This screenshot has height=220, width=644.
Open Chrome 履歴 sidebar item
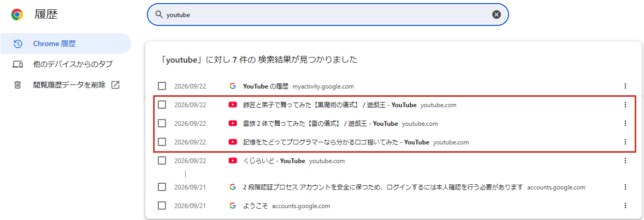point(66,43)
